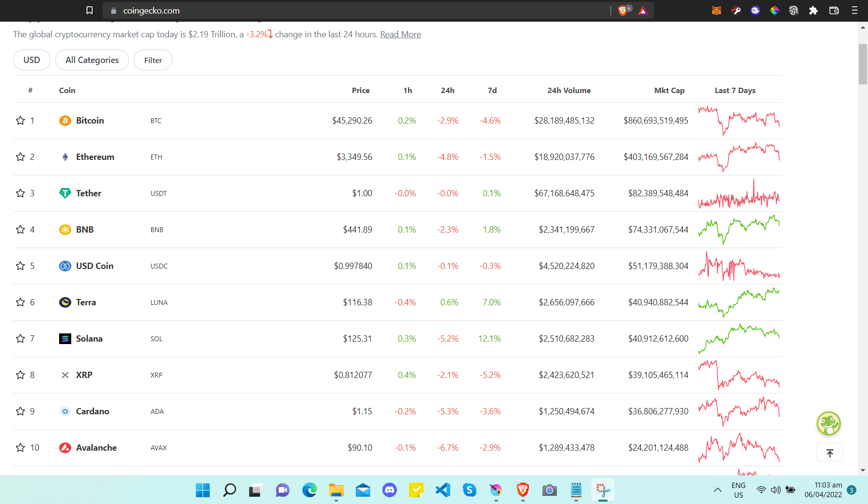Click the page vertical scrollbar thumb
The height and width of the screenshot is (504, 868).
(863, 64)
